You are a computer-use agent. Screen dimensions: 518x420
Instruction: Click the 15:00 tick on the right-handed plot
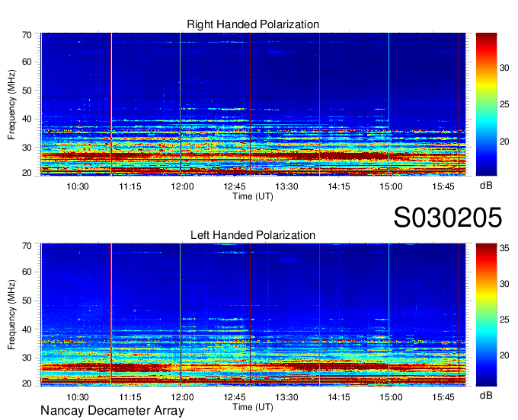pyautogui.click(x=391, y=186)
